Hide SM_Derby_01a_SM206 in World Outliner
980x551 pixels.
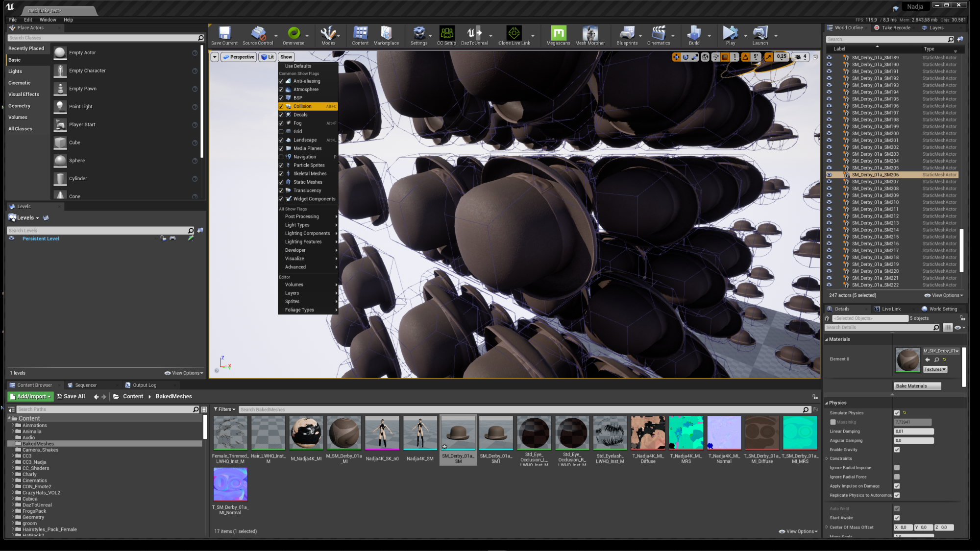pyautogui.click(x=829, y=175)
